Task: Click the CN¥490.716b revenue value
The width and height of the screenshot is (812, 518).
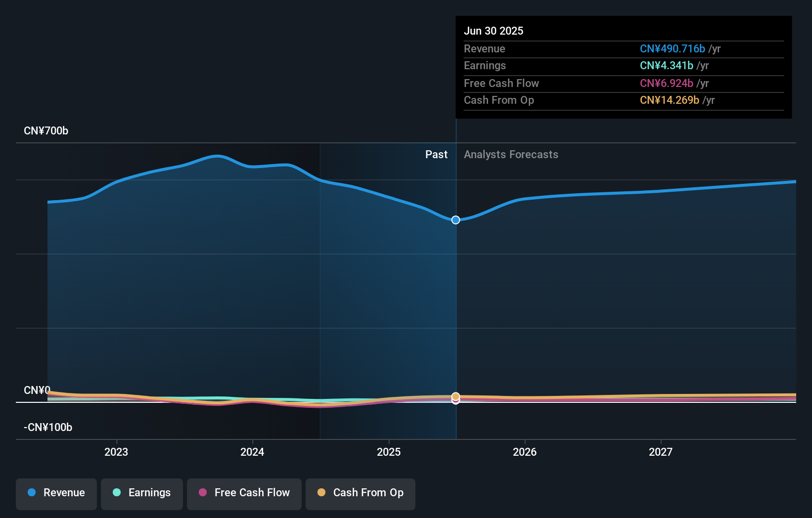Action: coord(673,49)
